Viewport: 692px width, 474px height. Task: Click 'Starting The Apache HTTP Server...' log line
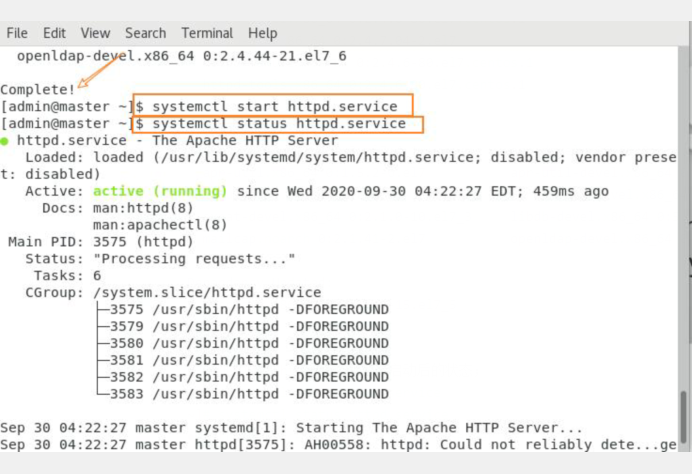[291, 428]
